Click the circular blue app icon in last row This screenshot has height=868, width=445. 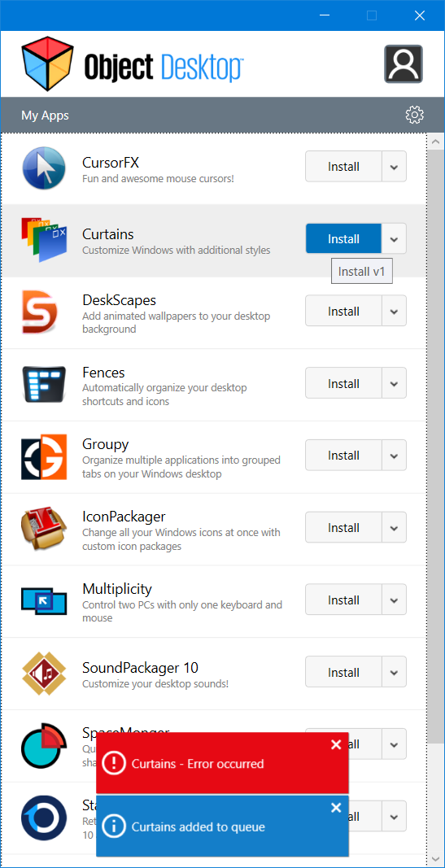click(x=44, y=818)
